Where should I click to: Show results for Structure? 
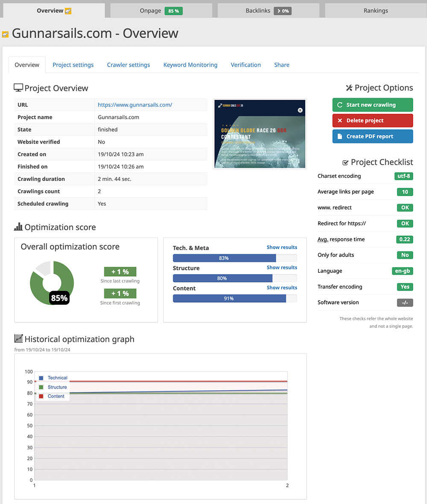point(282,268)
